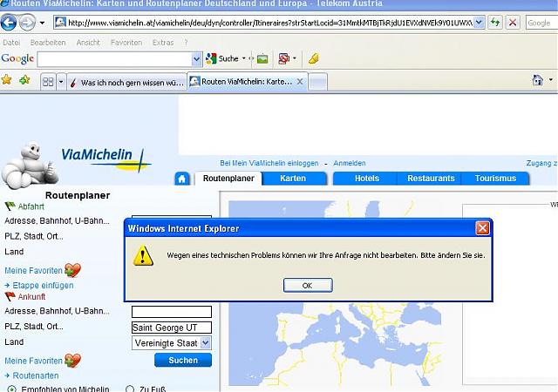Click the ViaMichelin logo

(105, 159)
